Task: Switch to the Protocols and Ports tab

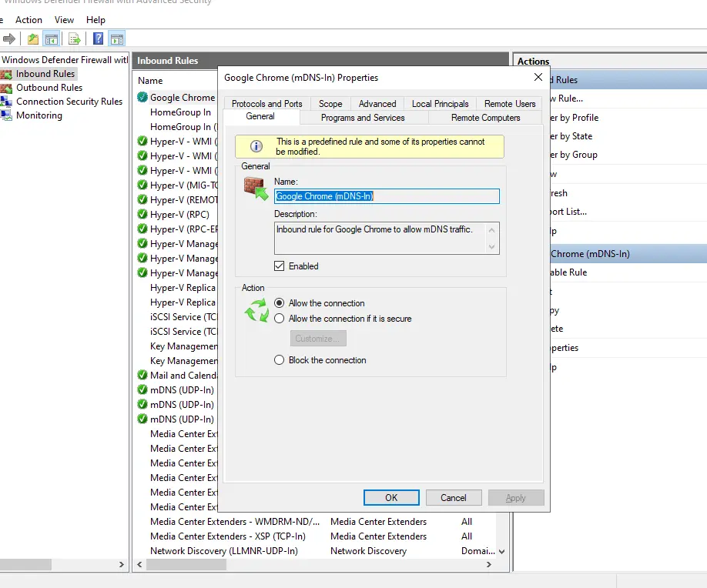Action: pyautogui.click(x=267, y=104)
